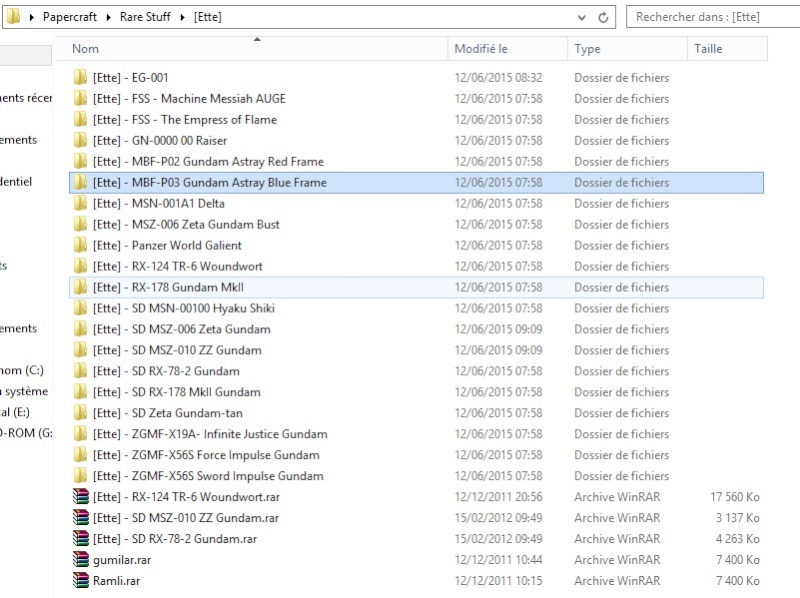Screen dimensions: 800x598
Task: Refresh the current folder view
Action: click(603, 17)
